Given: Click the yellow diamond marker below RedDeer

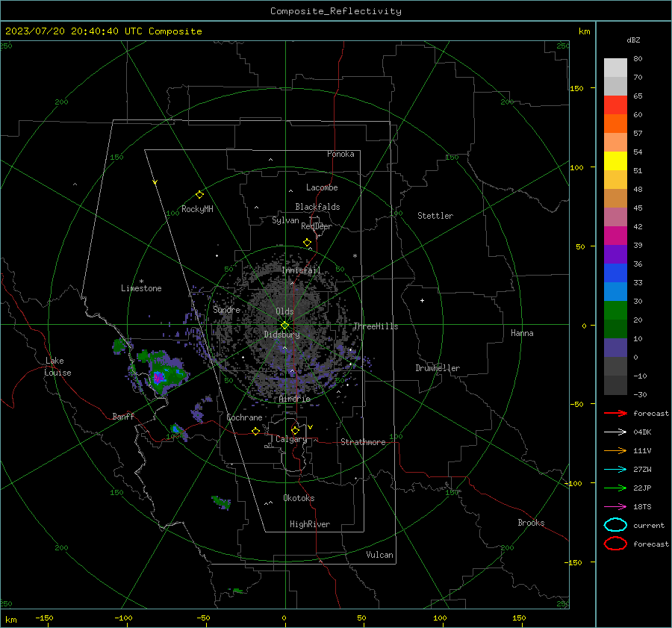Looking at the screenshot, I should (x=308, y=243).
